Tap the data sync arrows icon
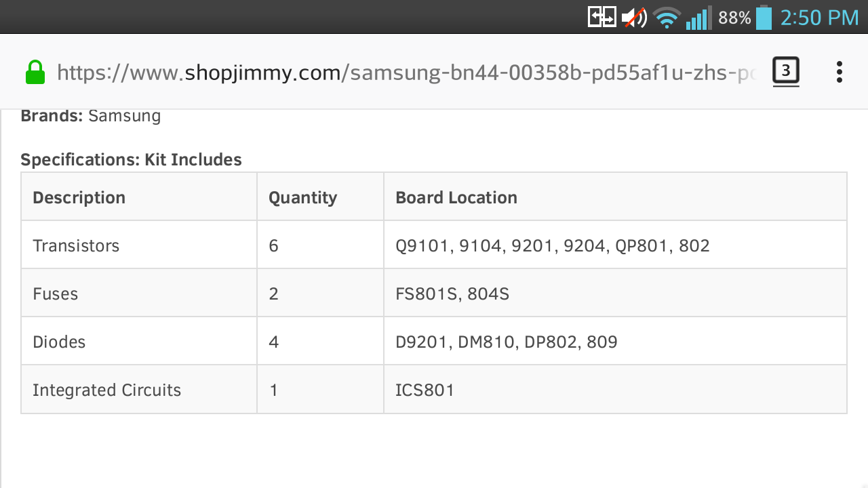The width and height of the screenshot is (868, 488). click(601, 17)
